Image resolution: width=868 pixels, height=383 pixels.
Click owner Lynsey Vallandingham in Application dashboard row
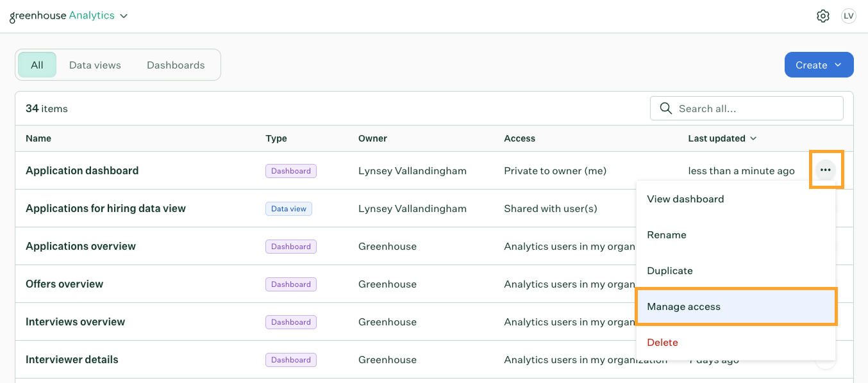412,170
